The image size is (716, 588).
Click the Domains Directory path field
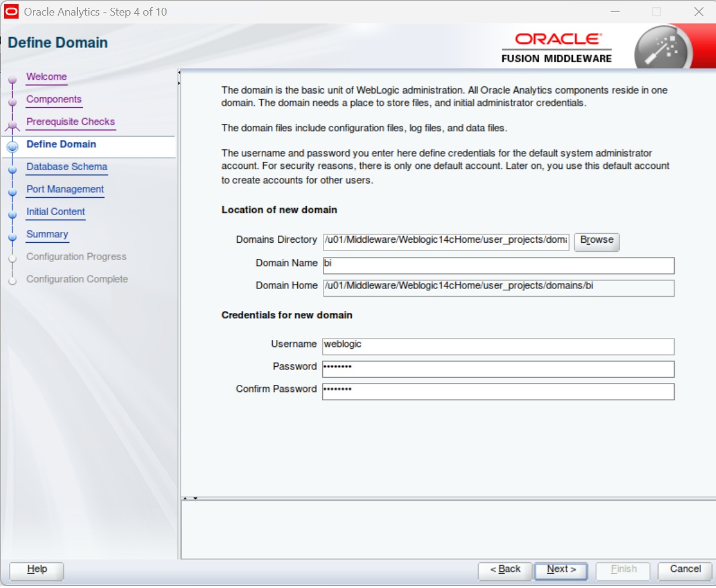click(x=446, y=242)
